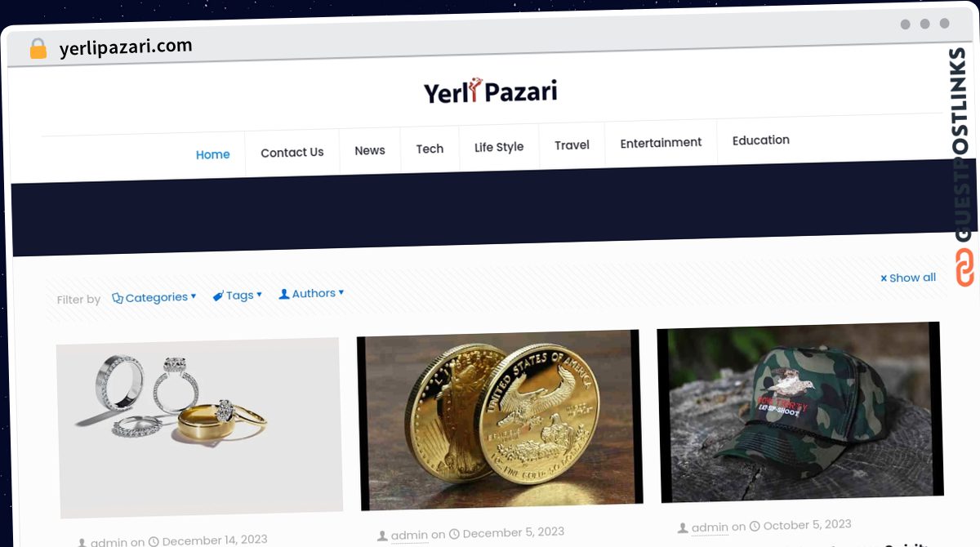Expand the Tags filter dropdown
Viewport: 980px width, 547px height.
coord(238,295)
